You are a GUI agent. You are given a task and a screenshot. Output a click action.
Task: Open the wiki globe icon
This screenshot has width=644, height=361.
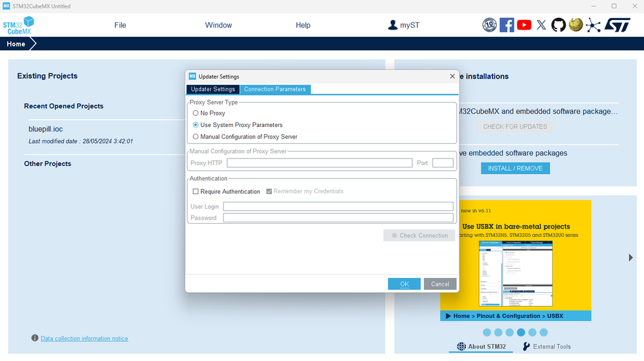pyautogui.click(x=576, y=24)
